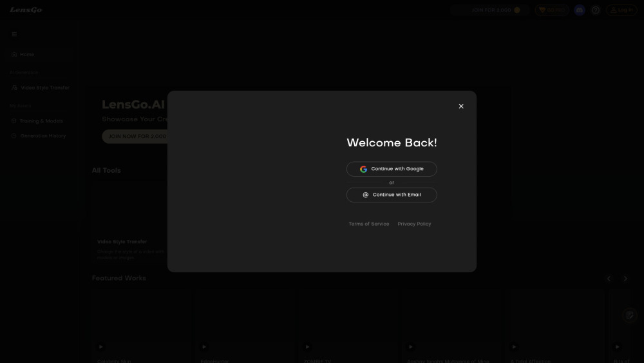The height and width of the screenshot is (363, 644).
Task: Click the Log In button
Action: click(621, 10)
